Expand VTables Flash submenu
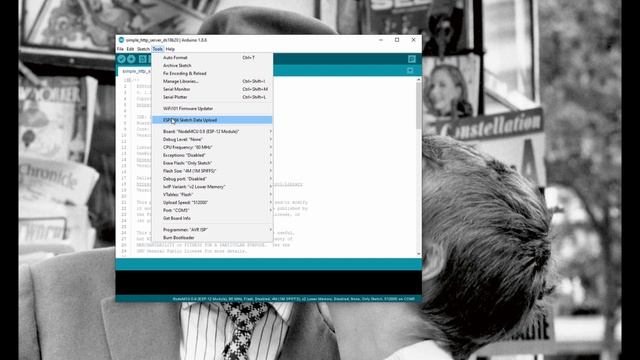This screenshot has width=640, height=360. point(212,195)
